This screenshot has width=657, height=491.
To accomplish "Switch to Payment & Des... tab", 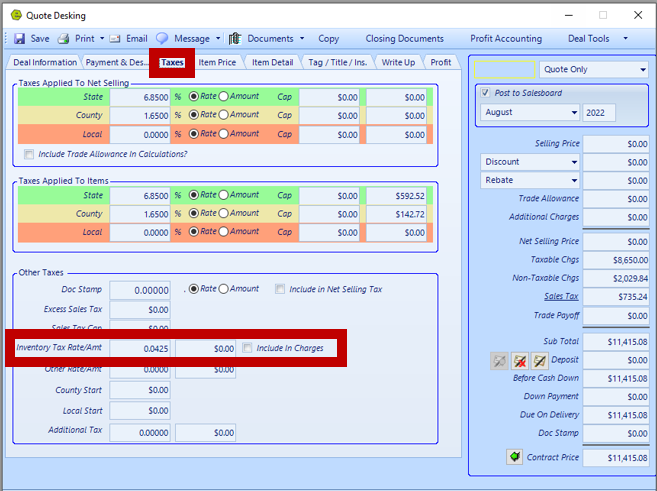I will point(116,62).
